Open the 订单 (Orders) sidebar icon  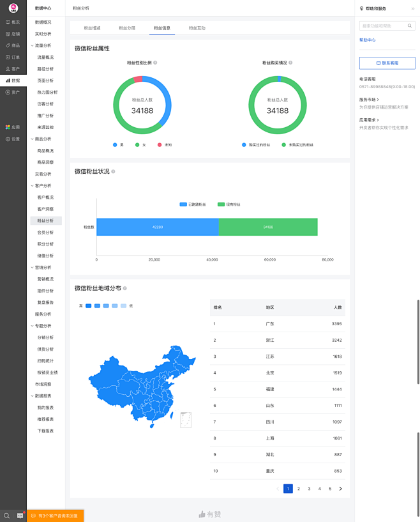8,57
